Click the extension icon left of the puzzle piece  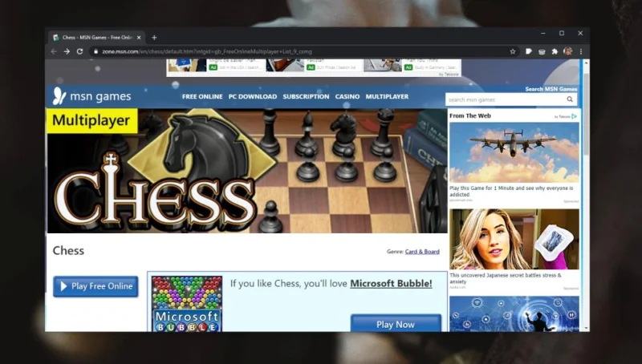[x=542, y=51]
